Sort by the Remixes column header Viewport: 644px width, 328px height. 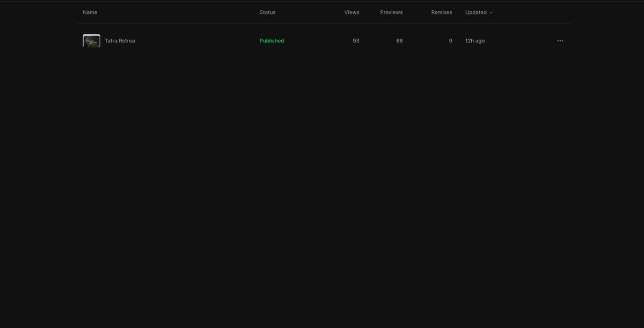coord(442,12)
